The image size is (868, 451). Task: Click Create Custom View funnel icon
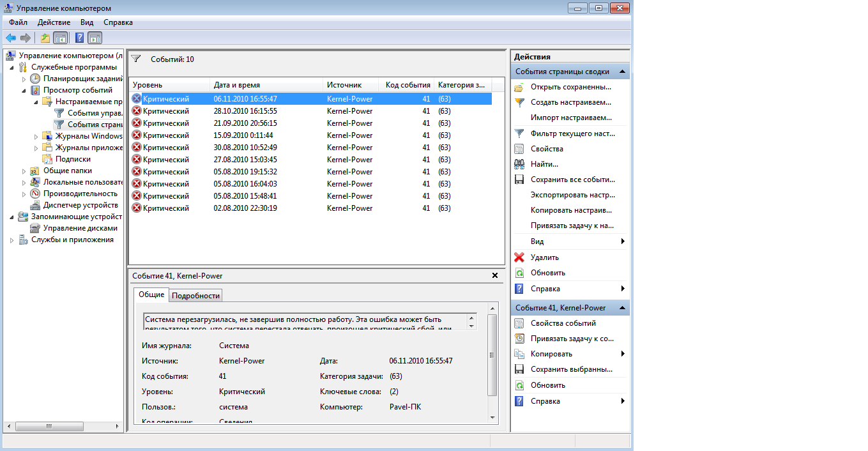click(519, 102)
